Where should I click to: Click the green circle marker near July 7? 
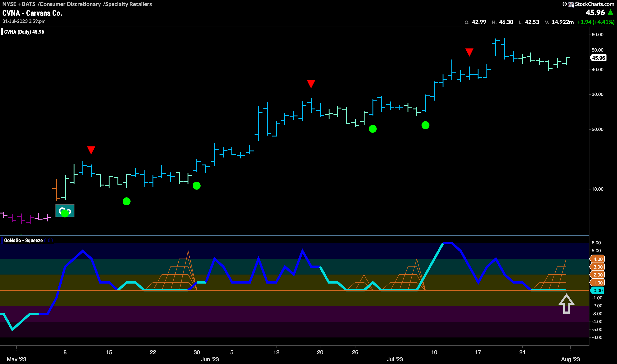pyautogui.click(x=425, y=125)
